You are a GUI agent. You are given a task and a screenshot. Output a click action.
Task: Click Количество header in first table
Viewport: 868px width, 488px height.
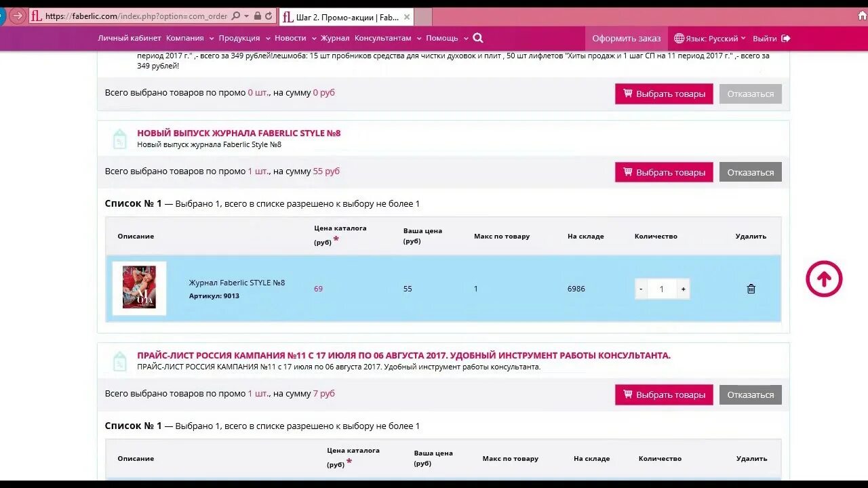(x=656, y=237)
